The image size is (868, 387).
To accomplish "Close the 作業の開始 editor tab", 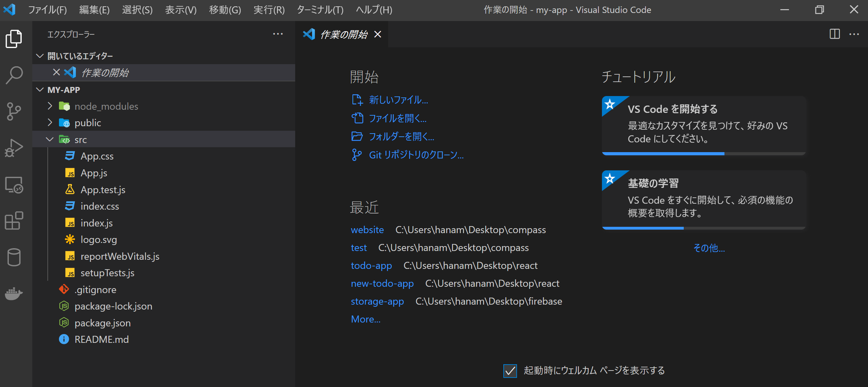I will [x=378, y=34].
